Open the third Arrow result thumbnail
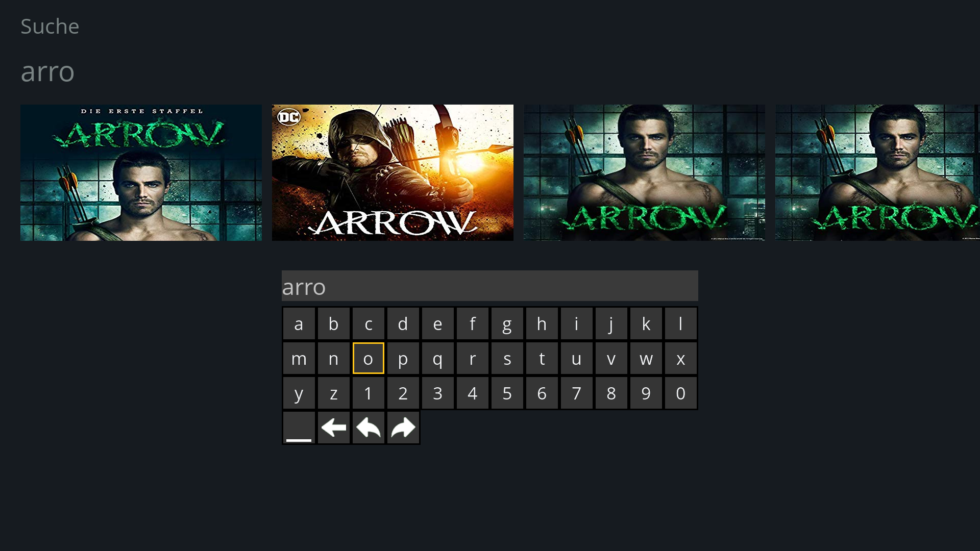Screen dimensions: 980x551 click(x=644, y=172)
